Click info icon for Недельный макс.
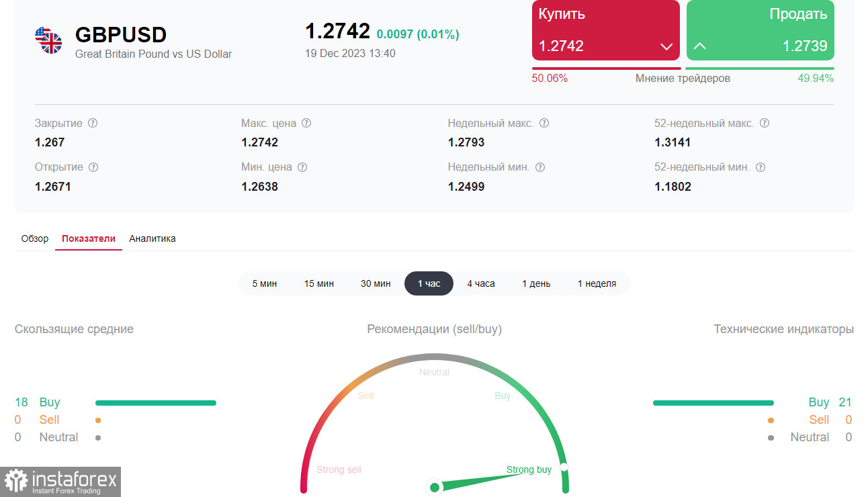 544,124
